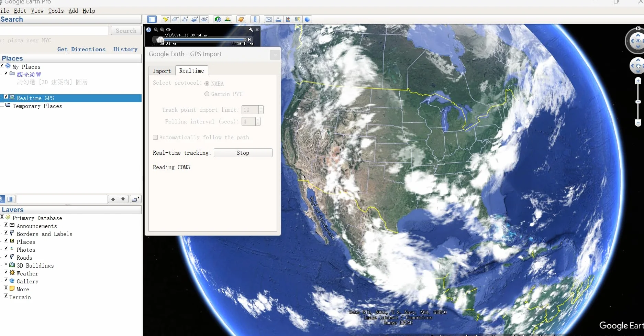Click the Get Directions link
Viewport: 644px width, 336px height.
tap(81, 49)
